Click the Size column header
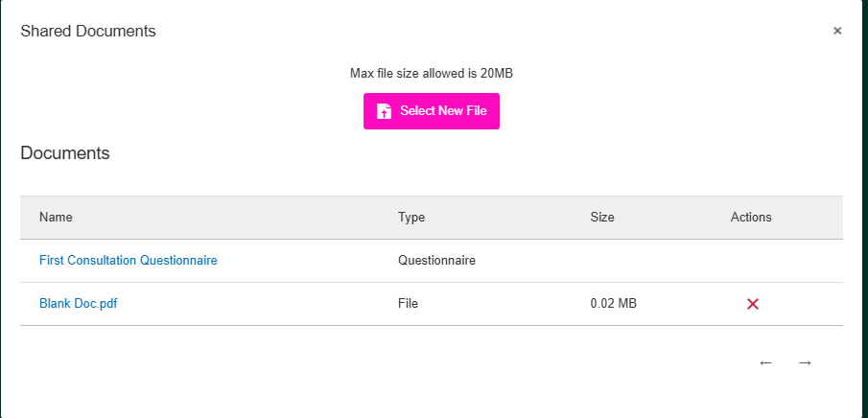 pos(602,217)
